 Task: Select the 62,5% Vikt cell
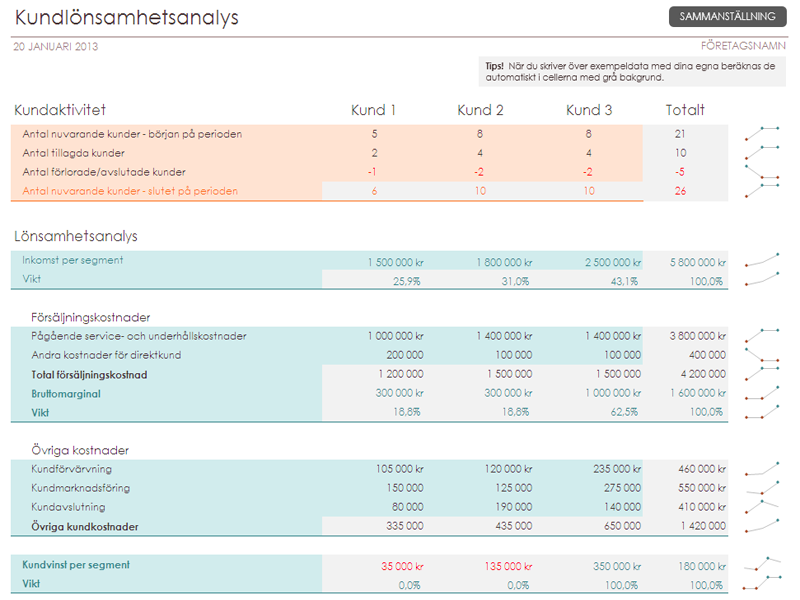coord(624,412)
